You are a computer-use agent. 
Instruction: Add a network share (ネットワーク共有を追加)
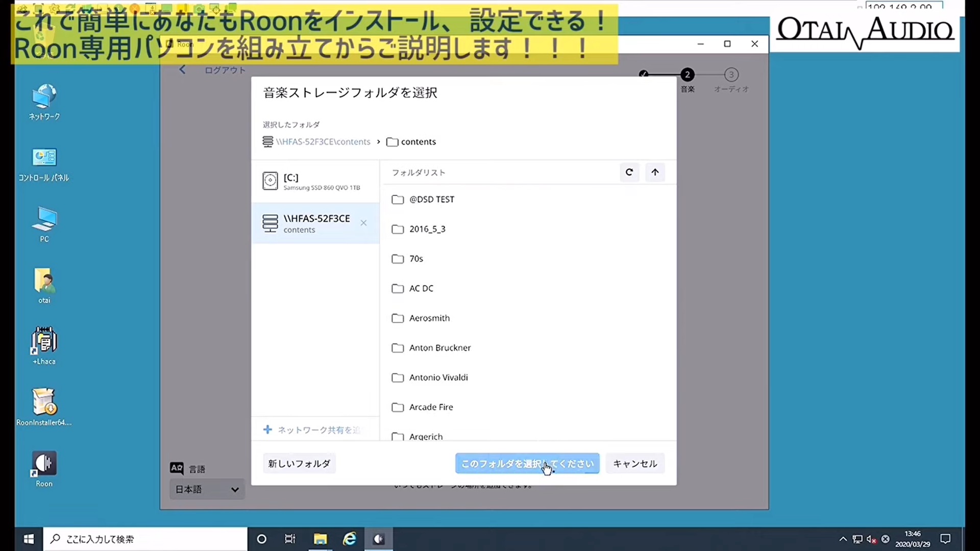tap(312, 430)
